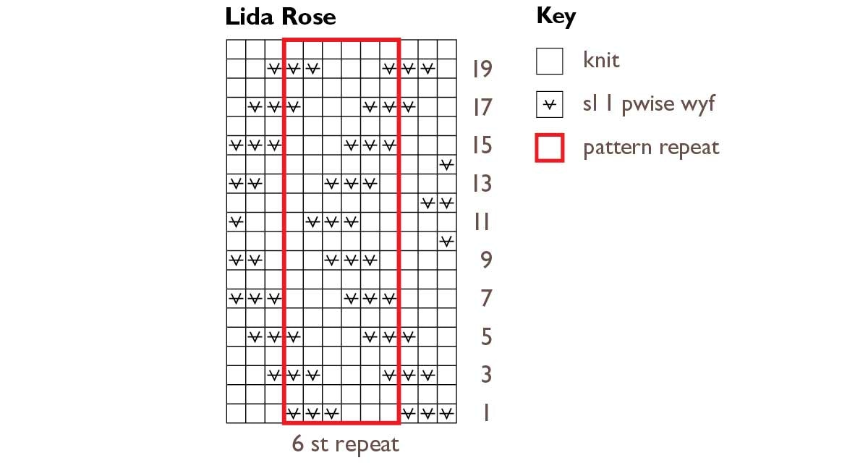
Task: Click row number 17
Action: [x=482, y=108]
